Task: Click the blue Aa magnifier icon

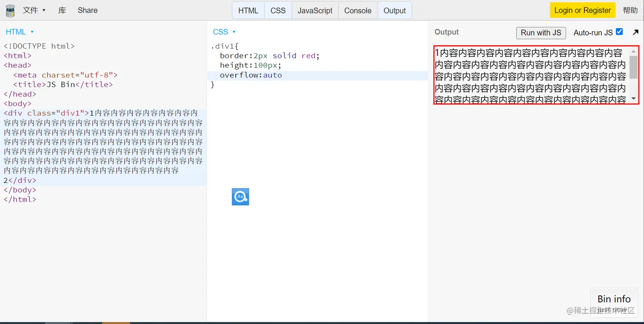Action: 240,197
